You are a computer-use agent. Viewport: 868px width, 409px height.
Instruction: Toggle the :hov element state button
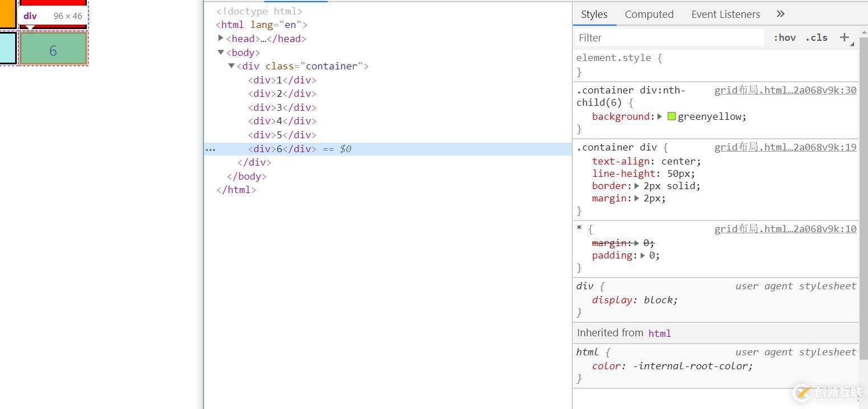coord(785,37)
